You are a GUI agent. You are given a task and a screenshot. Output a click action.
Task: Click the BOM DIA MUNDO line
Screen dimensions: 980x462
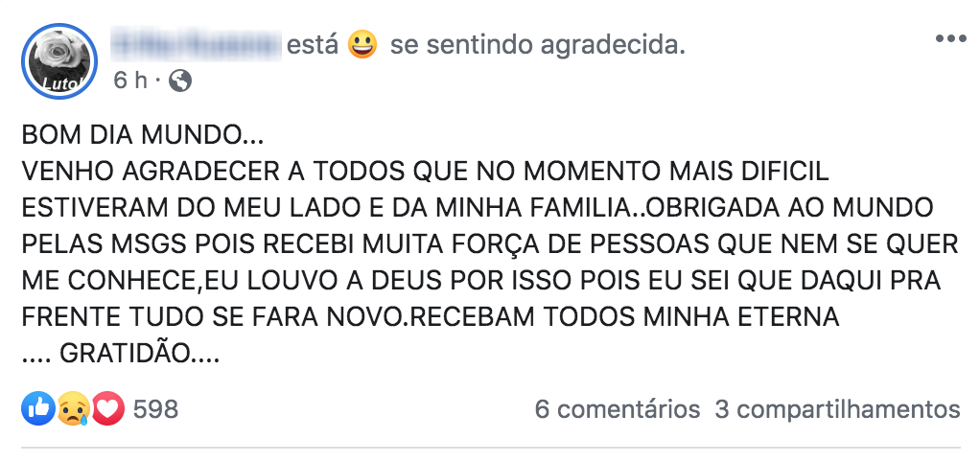[x=143, y=135]
